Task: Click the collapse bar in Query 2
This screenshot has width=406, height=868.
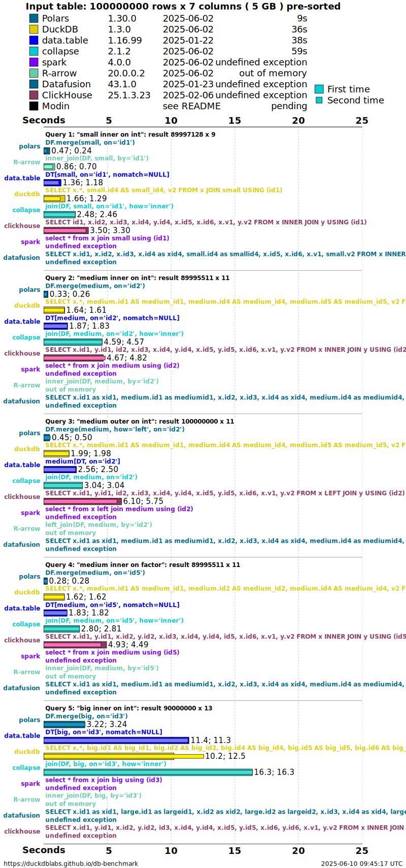Action: coord(73,342)
